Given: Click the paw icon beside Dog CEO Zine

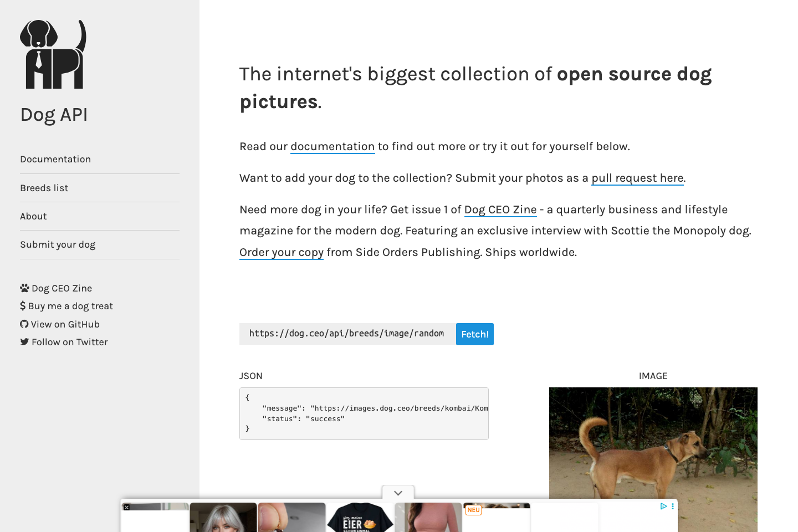Looking at the screenshot, I should 24,288.
